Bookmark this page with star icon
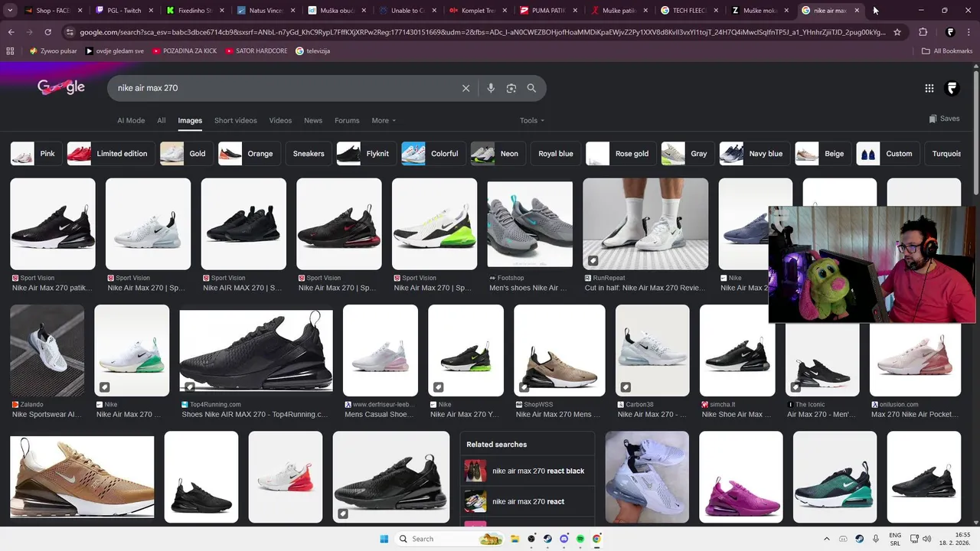 pyautogui.click(x=897, y=32)
